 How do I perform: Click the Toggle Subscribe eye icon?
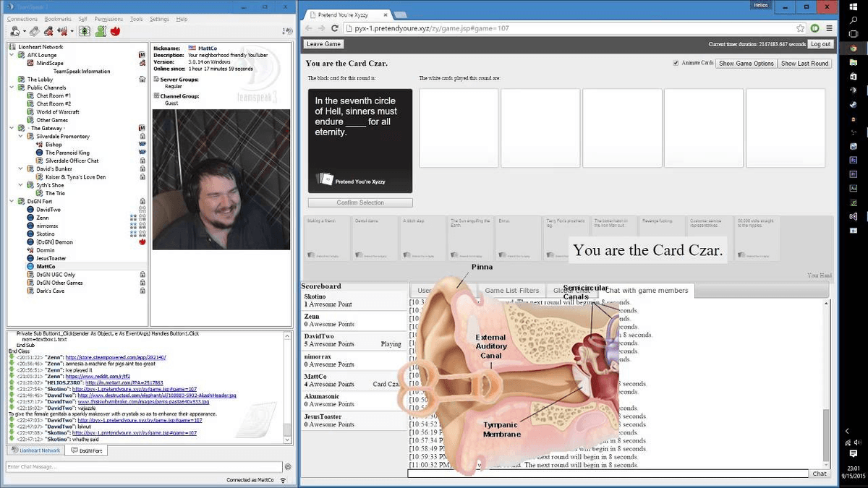[84, 31]
